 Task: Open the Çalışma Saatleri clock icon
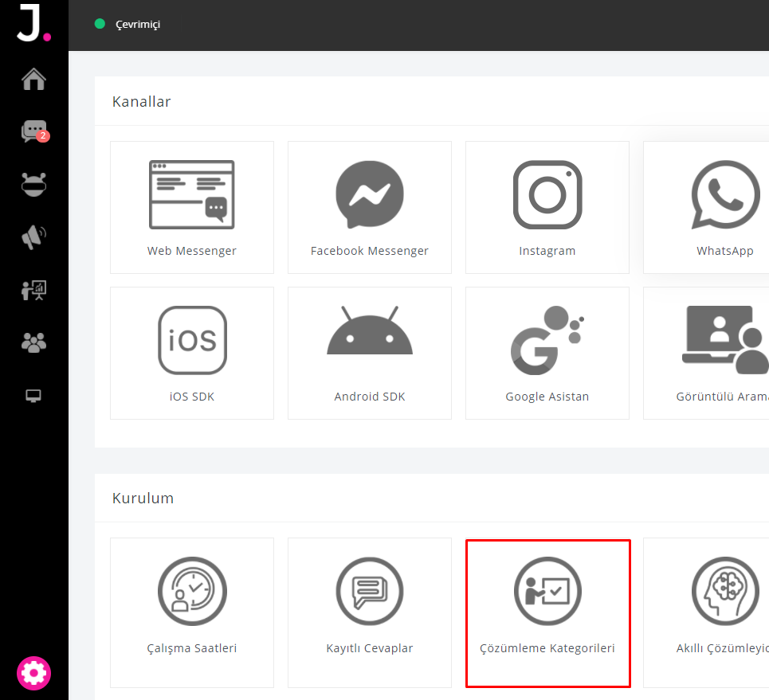[192, 591]
